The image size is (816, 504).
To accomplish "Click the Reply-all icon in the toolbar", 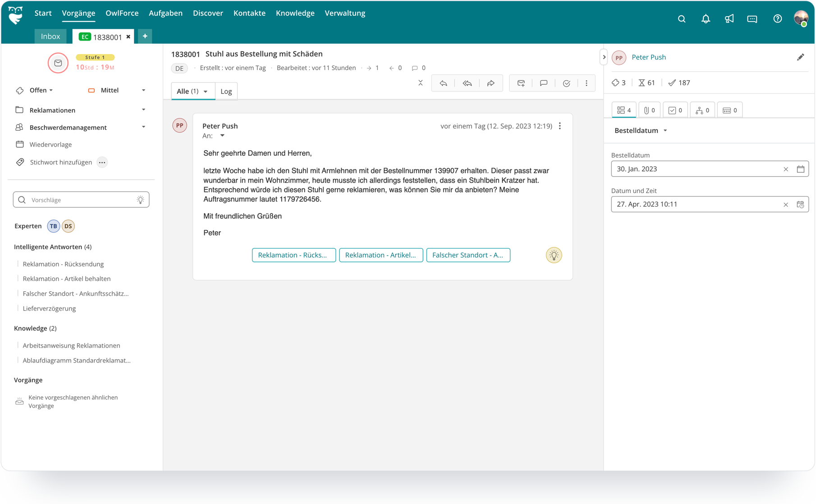I will coord(467,83).
